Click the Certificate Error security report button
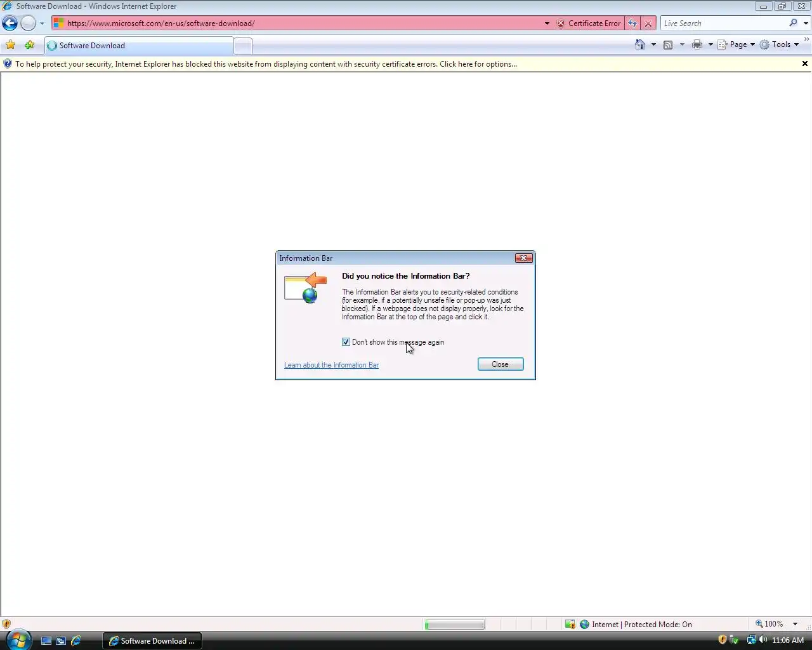Screen dimensions: 812x650 (x=589, y=23)
